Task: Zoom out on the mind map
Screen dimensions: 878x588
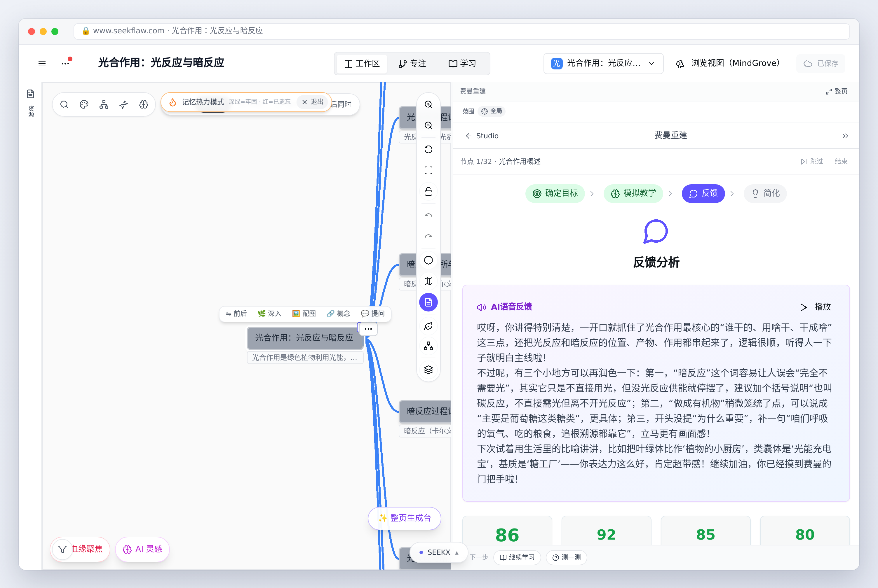Action: point(428,125)
